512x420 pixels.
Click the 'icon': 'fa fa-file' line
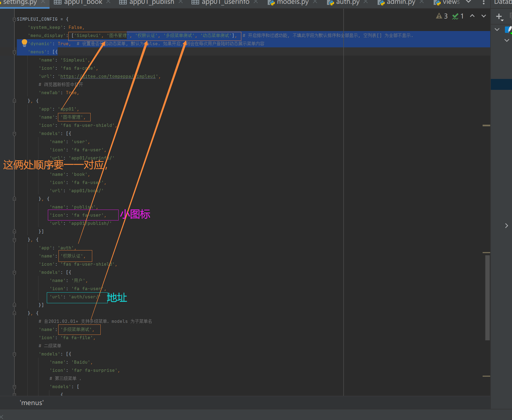pos(67,338)
